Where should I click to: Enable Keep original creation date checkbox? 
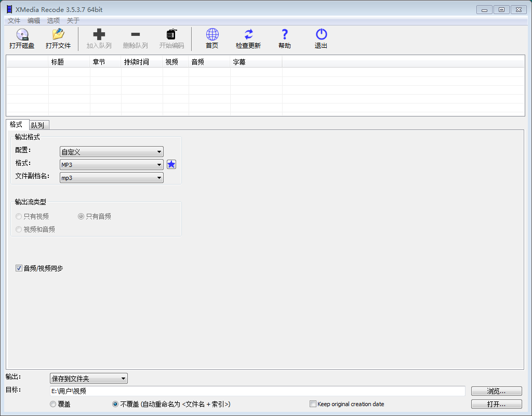(x=313, y=404)
